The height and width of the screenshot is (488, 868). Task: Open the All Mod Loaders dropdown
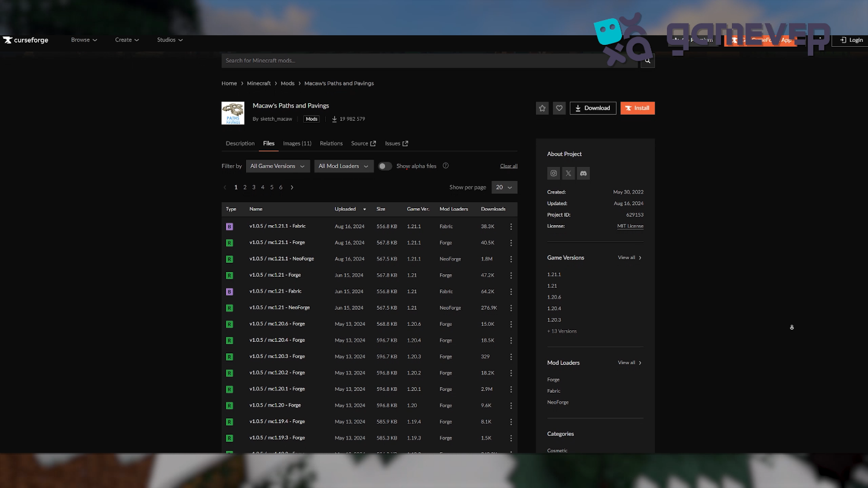pos(343,166)
